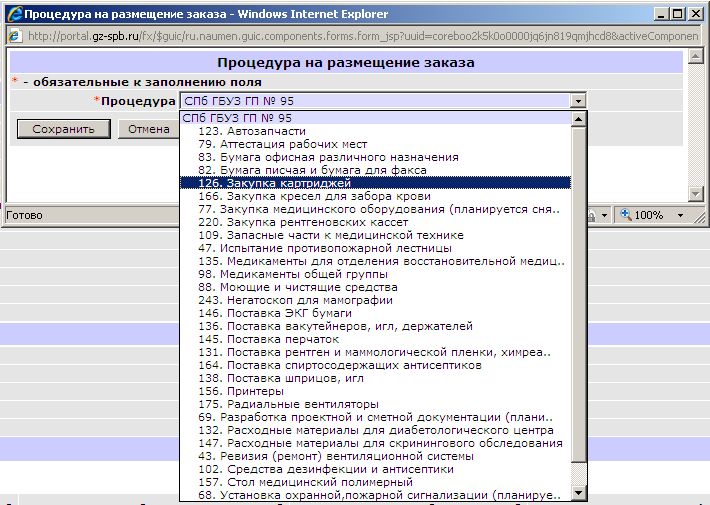Pick 77. Закупка медицинского оборудования

(375, 209)
